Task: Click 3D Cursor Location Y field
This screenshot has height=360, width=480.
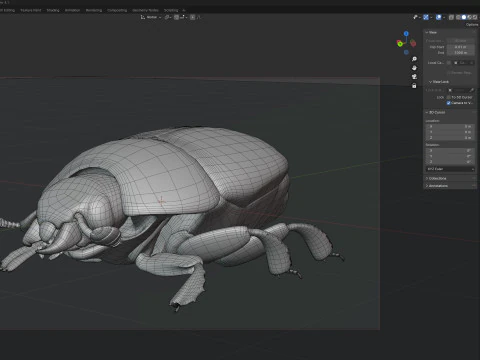Action: point(450,132)
